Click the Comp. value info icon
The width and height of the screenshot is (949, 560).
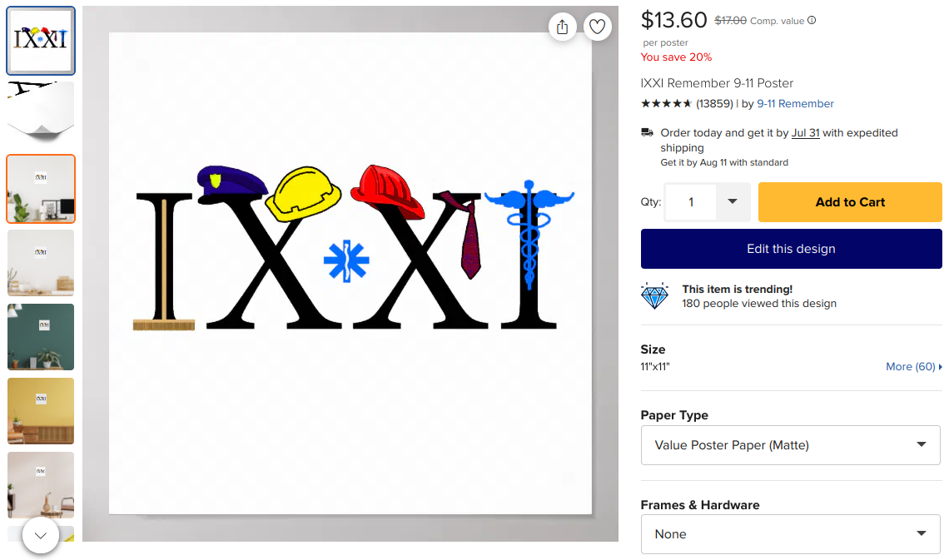coord(812,20)
